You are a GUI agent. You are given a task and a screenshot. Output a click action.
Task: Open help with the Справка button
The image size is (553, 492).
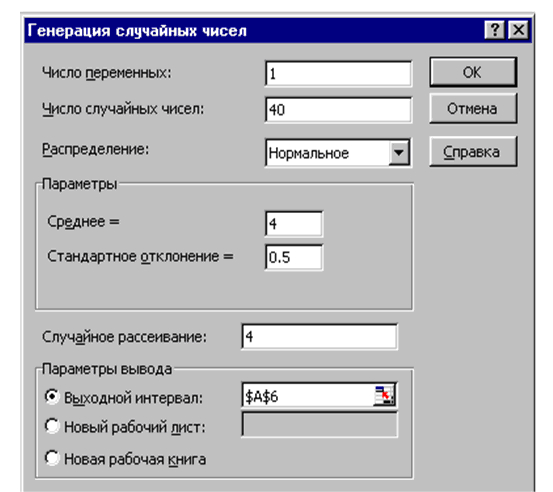coord(473,152)
